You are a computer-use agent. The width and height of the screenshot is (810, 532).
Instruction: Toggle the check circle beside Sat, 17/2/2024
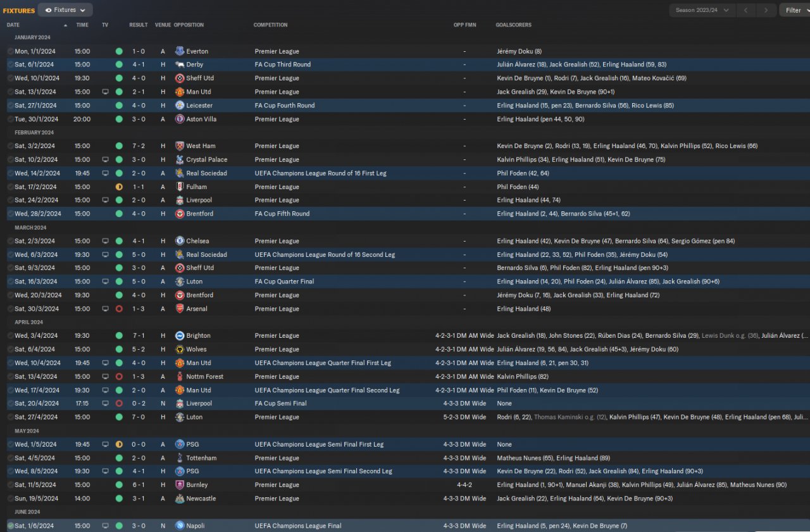10,187
